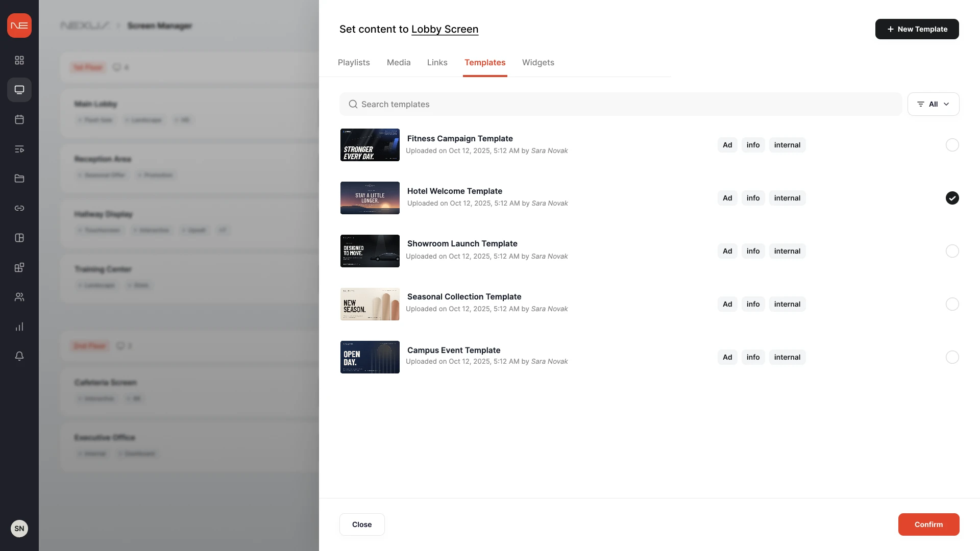Click the Confirm button
Screen dimensions: 980x551
click(x=928, y=524)
